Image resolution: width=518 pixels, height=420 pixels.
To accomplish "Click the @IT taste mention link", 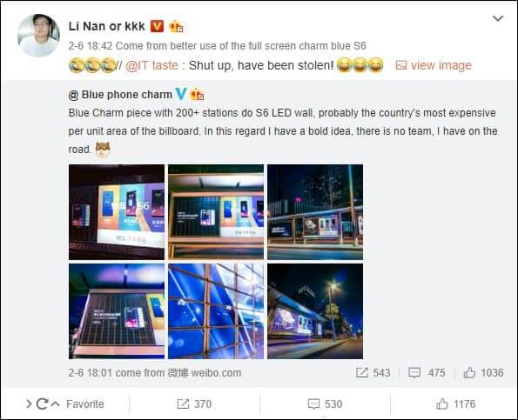I will tap(152, 65).
